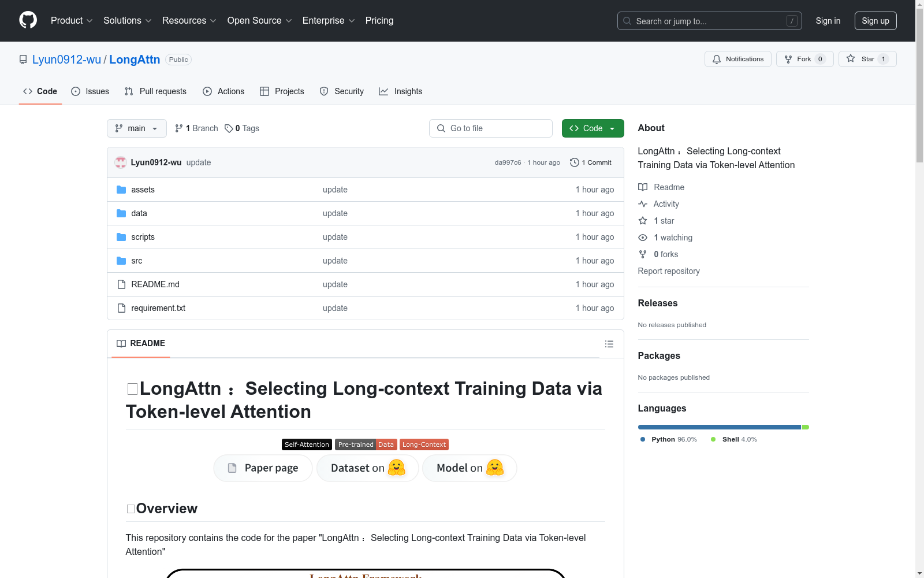This screenshot has width=924, height=578.
Task: Click the page vertical scrollbar thumb
Action: coord(919,86)
